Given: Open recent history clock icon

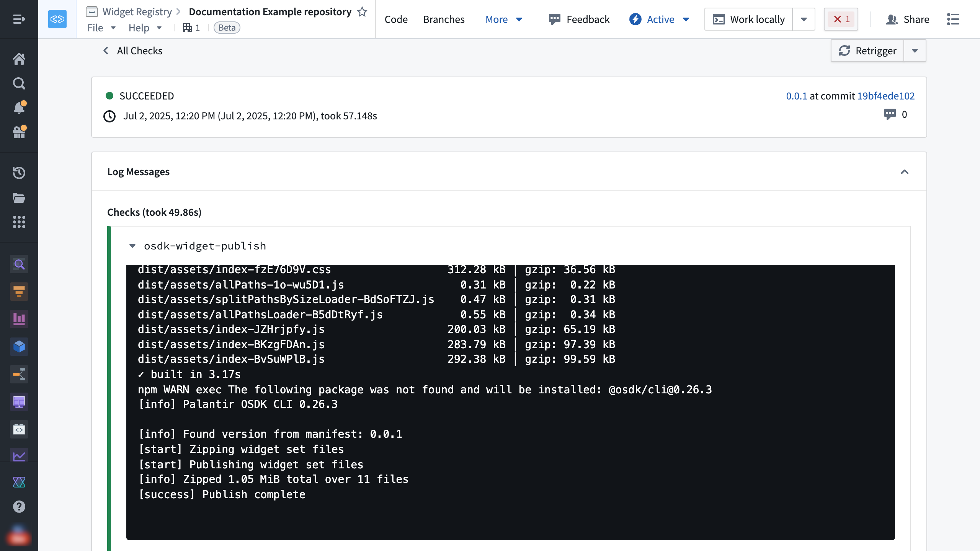Looking at the screenshot, I should click(x=19, y=173).
